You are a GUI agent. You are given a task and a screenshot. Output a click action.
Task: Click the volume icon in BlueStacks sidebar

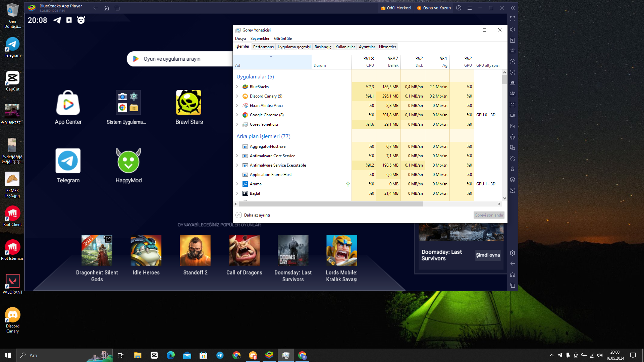pos(513,29)
